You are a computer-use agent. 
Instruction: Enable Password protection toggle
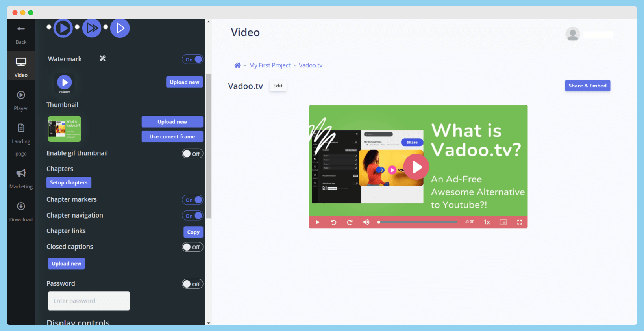pos(192,284)
